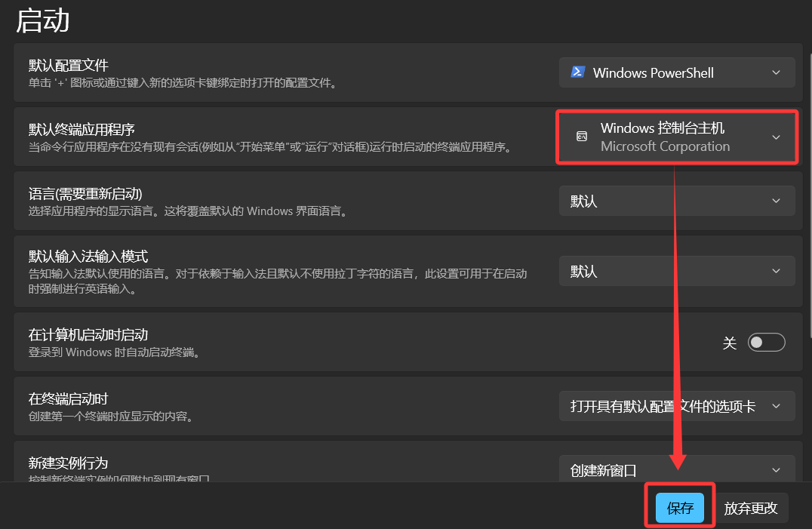Image resolution: width=812 pixels, height=529 pixels.
Task: Click the 创建第一个终端时应显示的内容 description
Action: click(x=112, y=416)
